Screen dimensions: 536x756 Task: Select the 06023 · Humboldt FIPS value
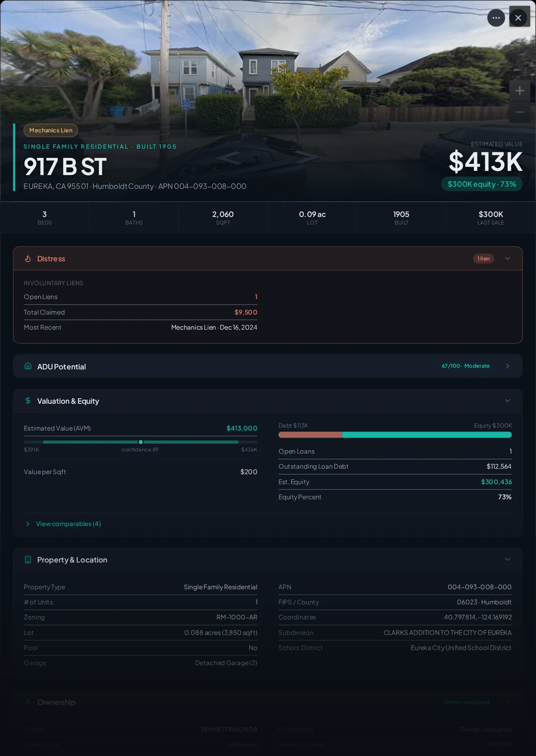pyautogui.click(x=484, y=602)
